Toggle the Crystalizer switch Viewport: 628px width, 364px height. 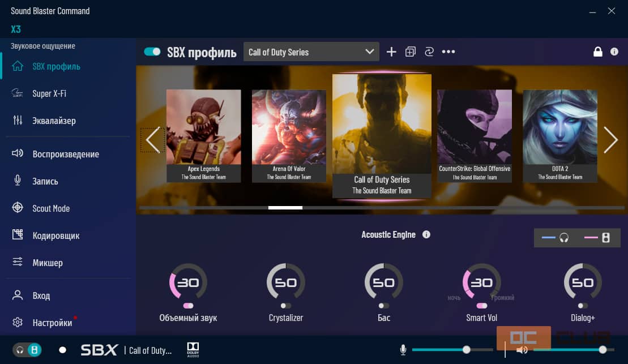pyautogui.click(x=286, y=306)
